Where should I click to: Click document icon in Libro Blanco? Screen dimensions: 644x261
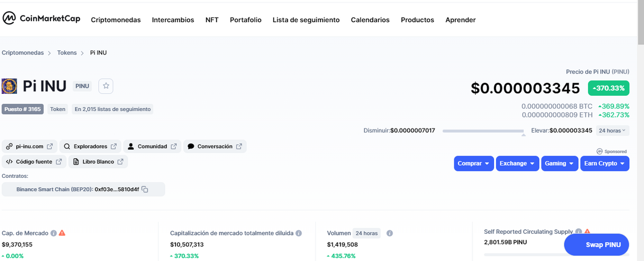click(76, 162)
